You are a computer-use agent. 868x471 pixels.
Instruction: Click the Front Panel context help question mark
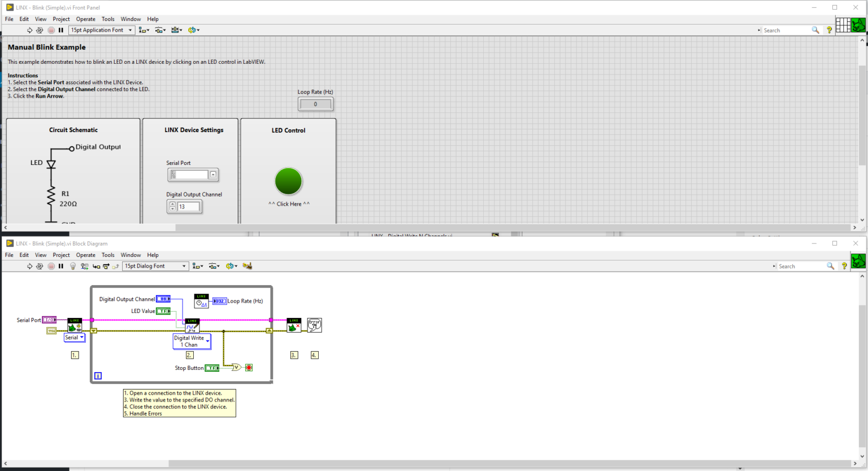[x=829, y=30]
